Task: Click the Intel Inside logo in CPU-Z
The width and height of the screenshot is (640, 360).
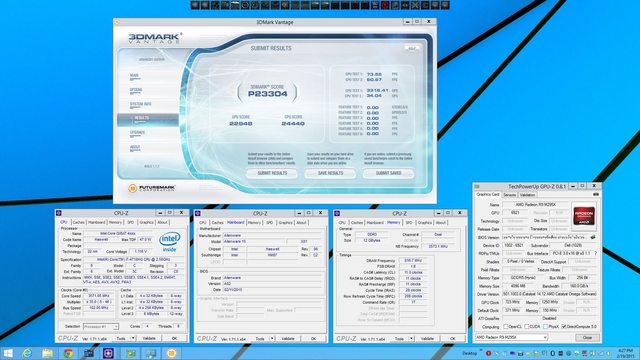Action: tap(170, 242)
